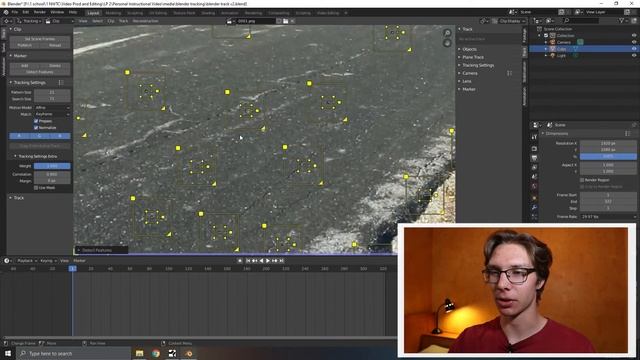Image resolution: width=640 pixels, height=360 pixels.
Task: Toggle the Render Region checkbox
Action: [x=582, y=180]
